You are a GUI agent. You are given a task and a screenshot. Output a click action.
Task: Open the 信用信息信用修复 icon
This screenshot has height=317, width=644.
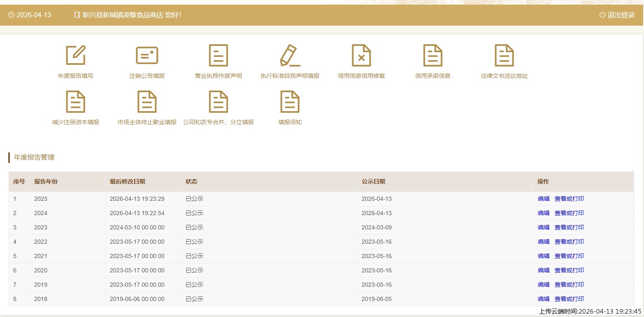(x=361, y=56)
